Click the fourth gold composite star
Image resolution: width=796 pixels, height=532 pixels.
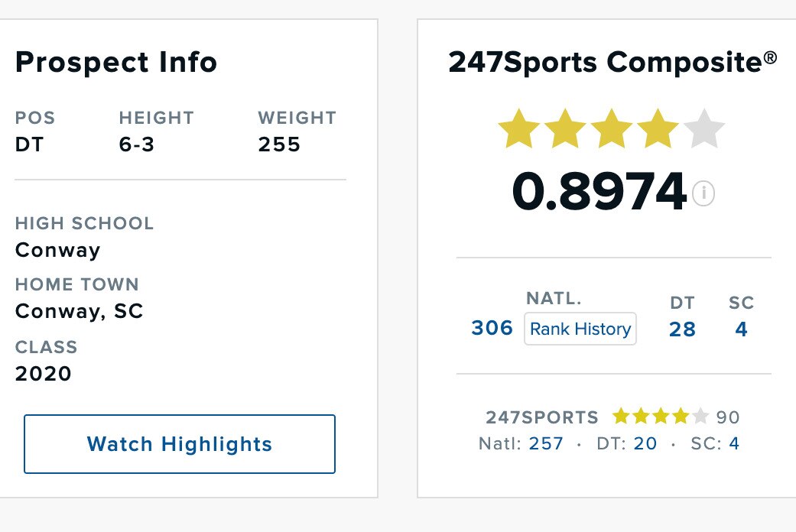(x=657, y=128)
